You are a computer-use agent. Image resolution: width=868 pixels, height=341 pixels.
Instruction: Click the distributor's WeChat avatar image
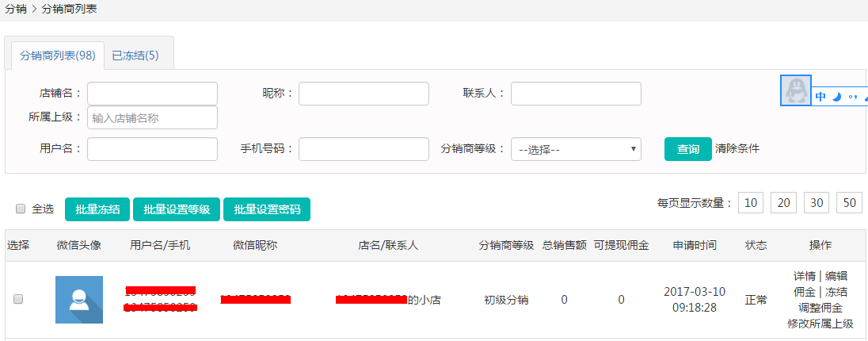[x=78, y=300]
